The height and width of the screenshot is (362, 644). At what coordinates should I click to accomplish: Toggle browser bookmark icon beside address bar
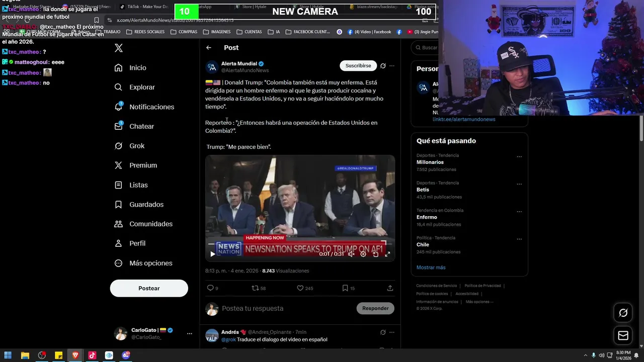pos(97,20)
